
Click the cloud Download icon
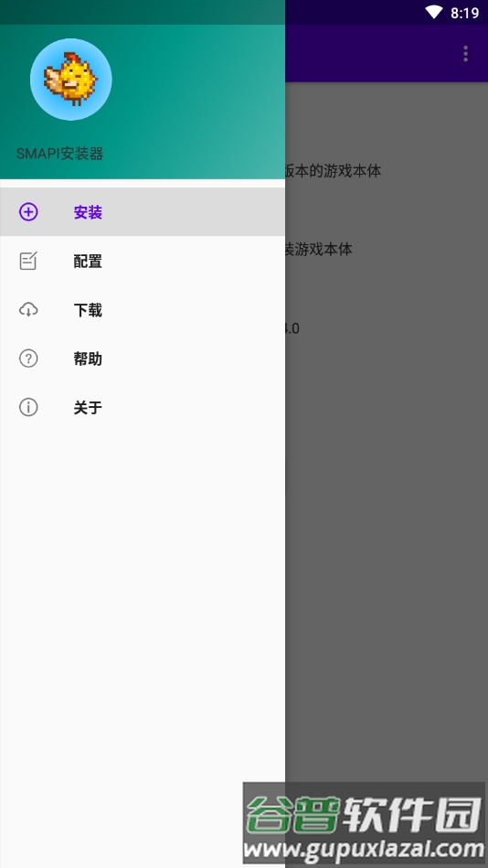(28, 309)
